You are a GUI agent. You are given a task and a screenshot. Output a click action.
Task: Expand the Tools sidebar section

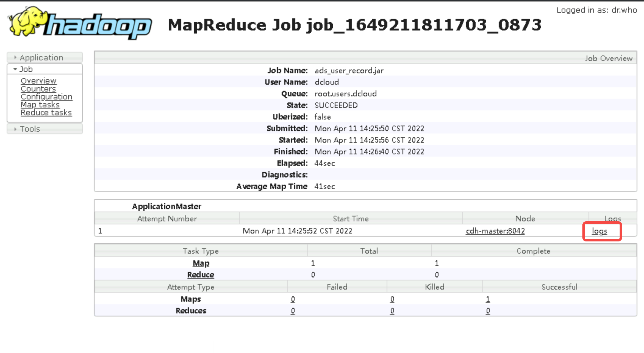tap(45, 129)
